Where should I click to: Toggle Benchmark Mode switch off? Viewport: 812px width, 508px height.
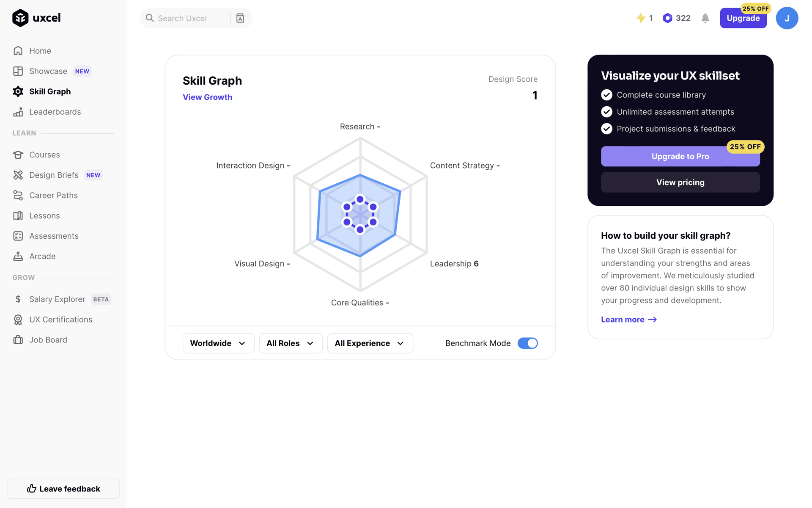(x=527, y=343)
